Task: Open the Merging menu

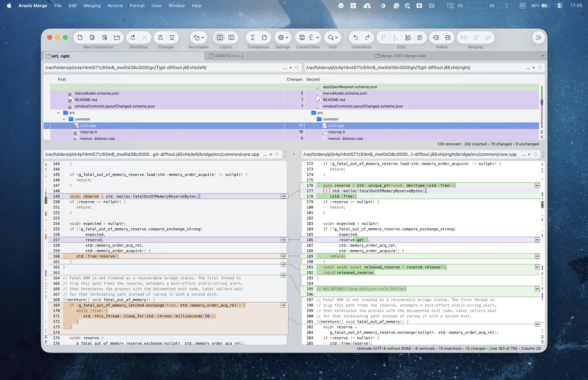Action: pos(92,5)
